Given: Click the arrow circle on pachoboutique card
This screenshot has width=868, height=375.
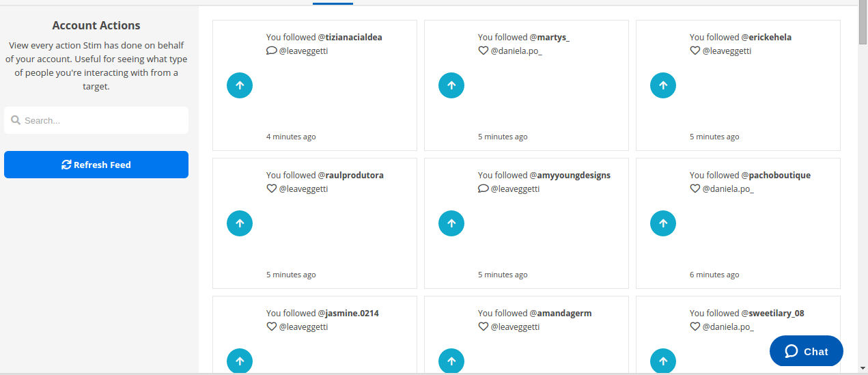Looking at the screenshot, I should (663, 223).
